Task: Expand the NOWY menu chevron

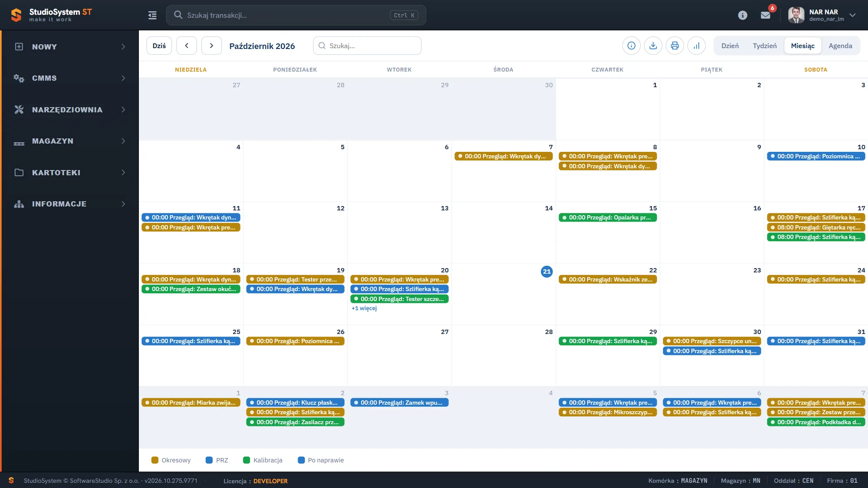Action: pyautogui.click(x=123, y=47)
